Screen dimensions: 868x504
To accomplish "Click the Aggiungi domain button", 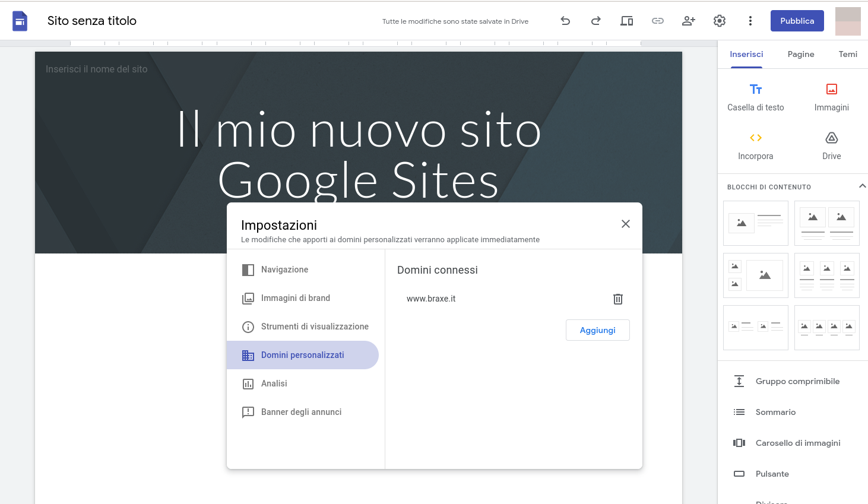I will 598,330.
